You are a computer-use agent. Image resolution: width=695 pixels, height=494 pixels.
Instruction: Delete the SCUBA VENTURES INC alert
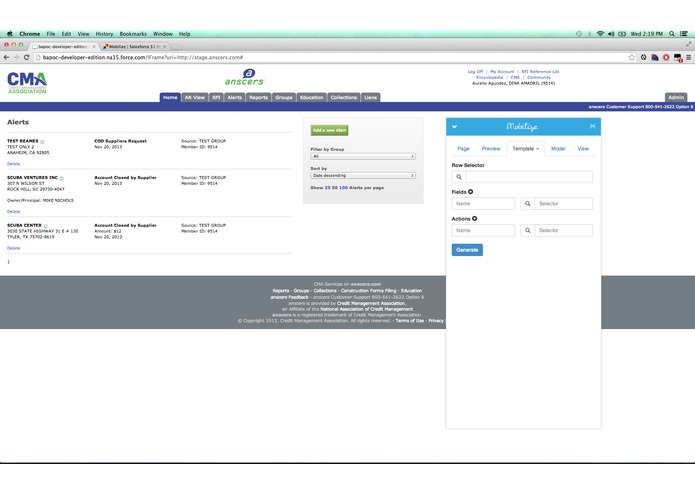click(13, 212)
